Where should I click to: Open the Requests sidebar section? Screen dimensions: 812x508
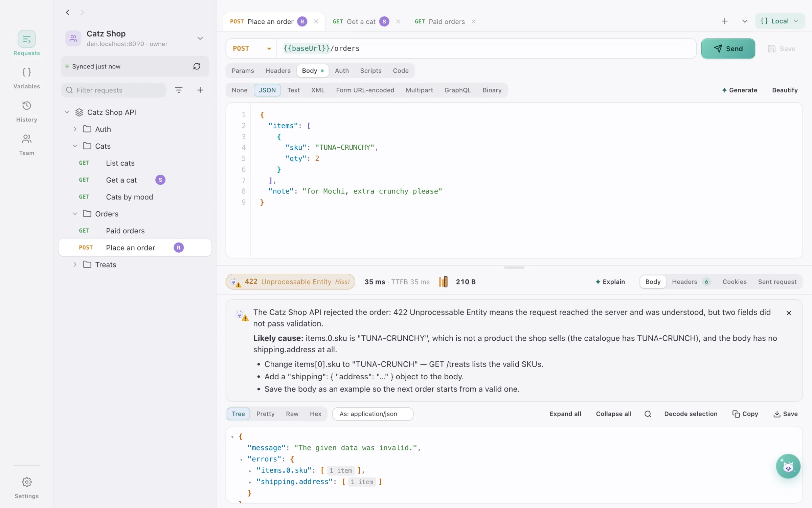coord(26,43)
